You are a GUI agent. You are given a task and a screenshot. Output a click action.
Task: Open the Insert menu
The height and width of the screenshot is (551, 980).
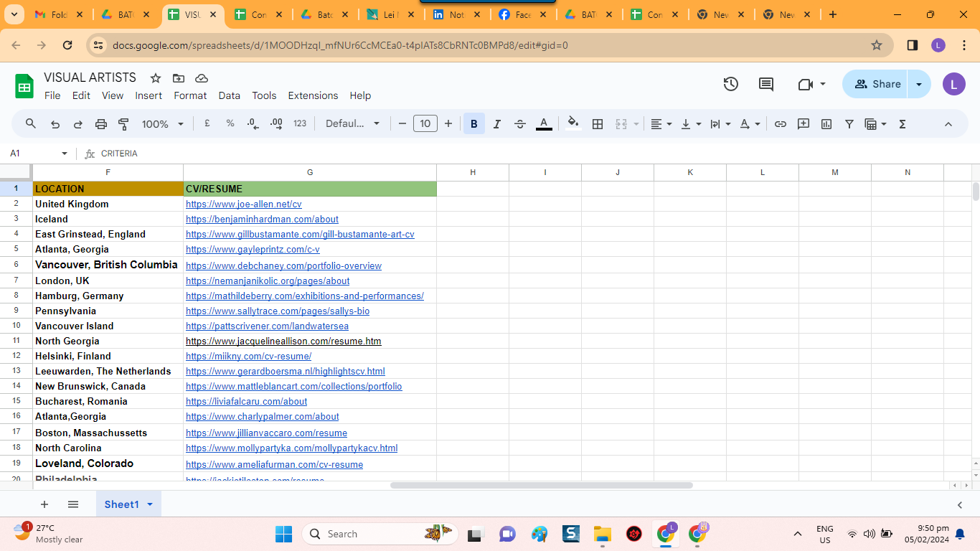coord(149,95)
